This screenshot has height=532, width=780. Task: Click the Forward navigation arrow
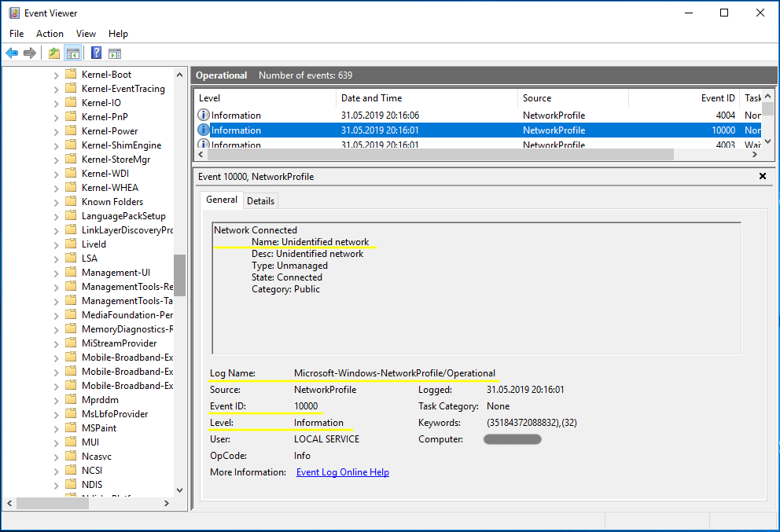29,53
